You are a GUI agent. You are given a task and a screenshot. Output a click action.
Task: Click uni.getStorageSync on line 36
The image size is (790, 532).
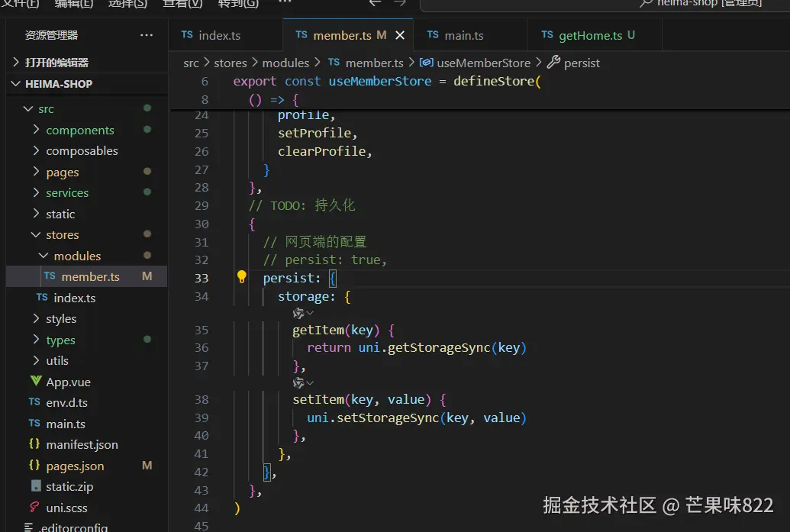pyautogui.click(x=424, y=347)
